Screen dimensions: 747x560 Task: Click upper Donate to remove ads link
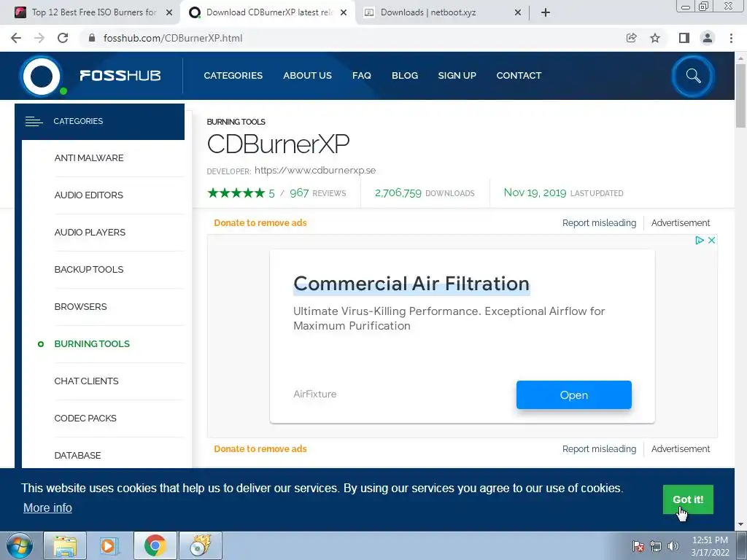pos(260,223)
